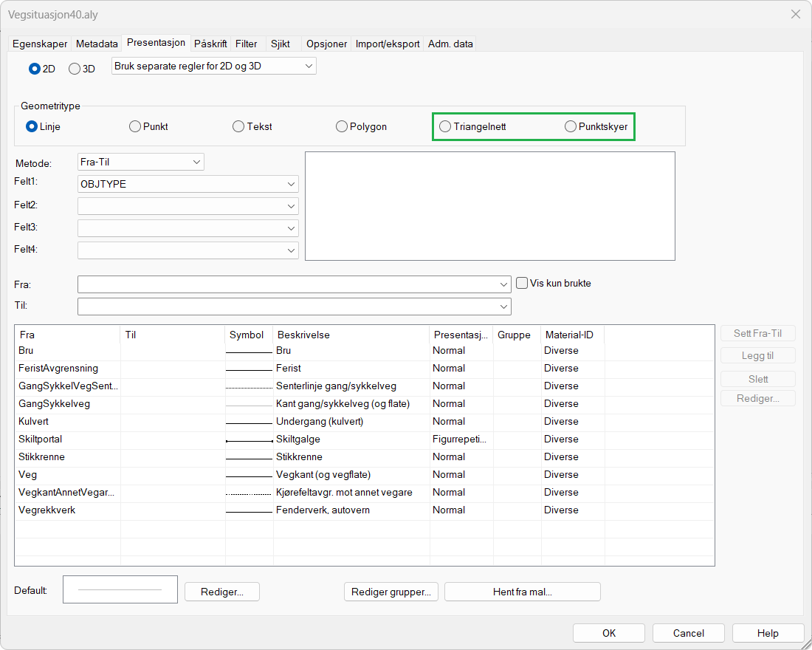Click the GangSykkelVegSenterlinje dotted line symbol
Image resolution: width=812 pixels, height=650 pixels.
(249, 386)
